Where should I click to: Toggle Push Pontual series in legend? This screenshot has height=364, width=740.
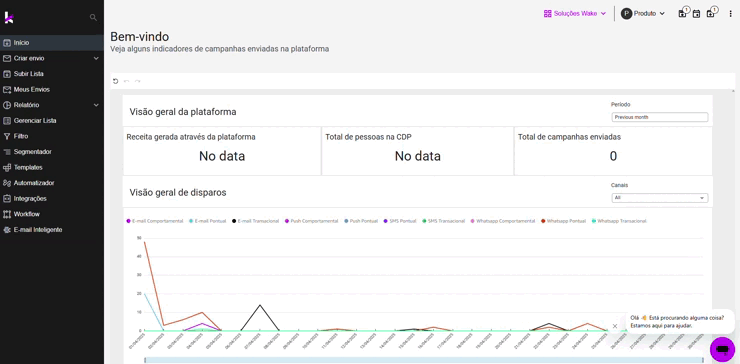tap(361, 221)
